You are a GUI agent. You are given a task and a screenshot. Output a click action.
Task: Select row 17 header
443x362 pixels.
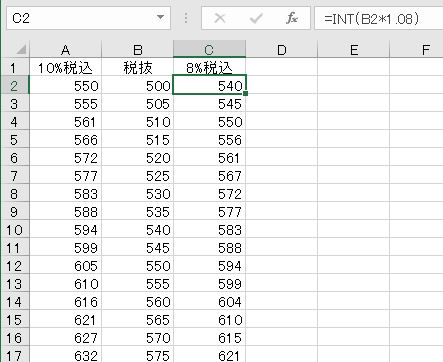15,355
